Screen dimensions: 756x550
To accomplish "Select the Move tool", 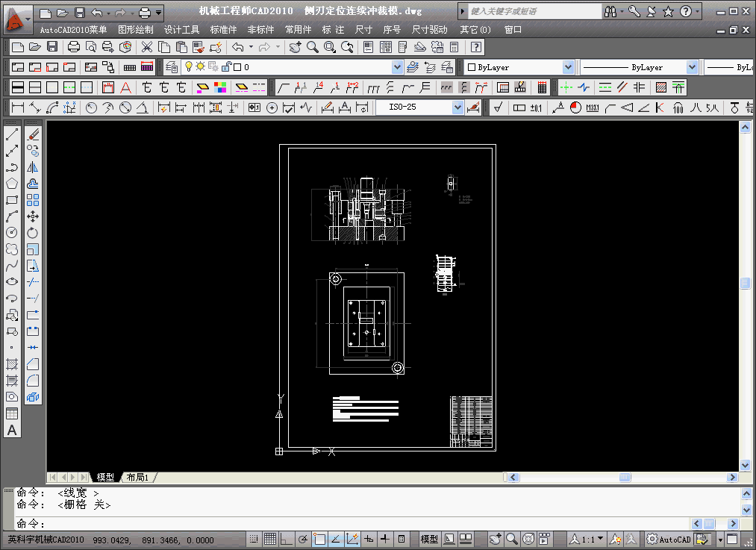I will click(33, 216).
